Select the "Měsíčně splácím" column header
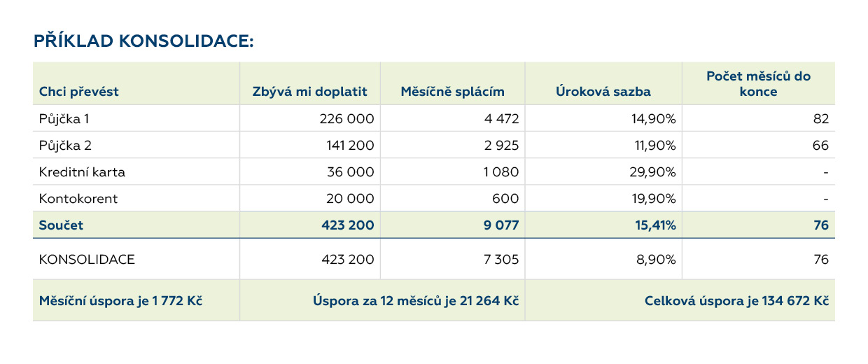 pos(452,92)
